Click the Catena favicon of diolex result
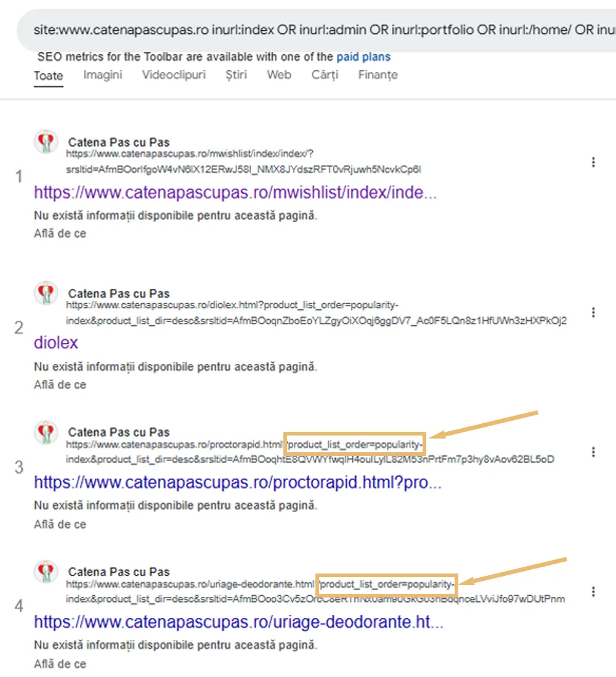 click(x=46, y=294)
